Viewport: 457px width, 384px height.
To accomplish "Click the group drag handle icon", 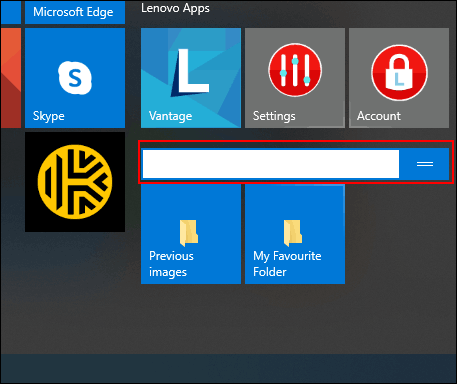I will pyautogui.click(x=425, y=164).
